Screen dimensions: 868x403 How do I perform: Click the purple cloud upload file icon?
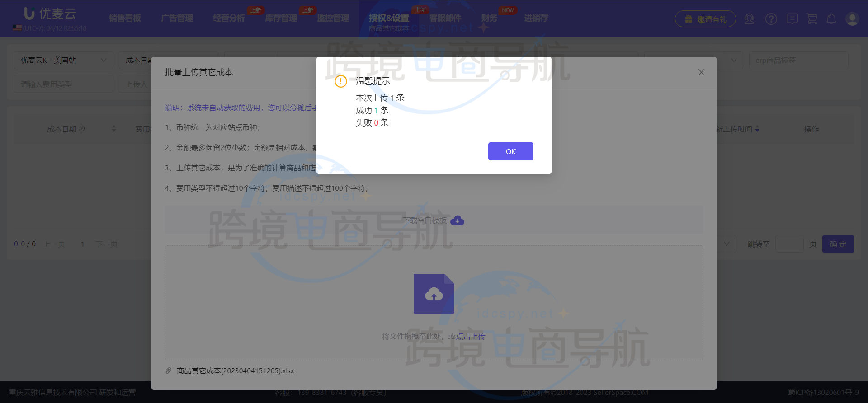click(x=434, y=294)
